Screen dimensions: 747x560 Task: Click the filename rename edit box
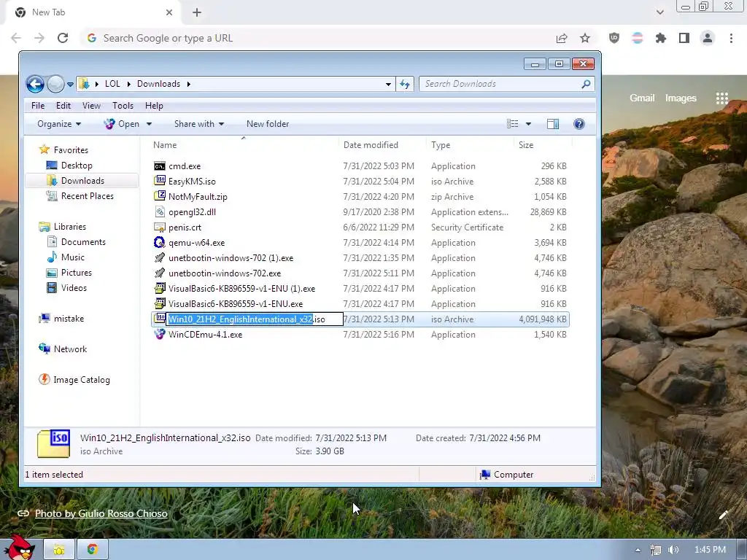[x=255, y=319]
